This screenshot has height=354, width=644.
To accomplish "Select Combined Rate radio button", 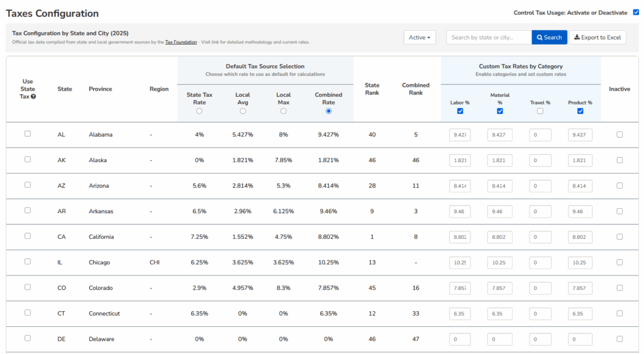I will (x=328, y=111).
